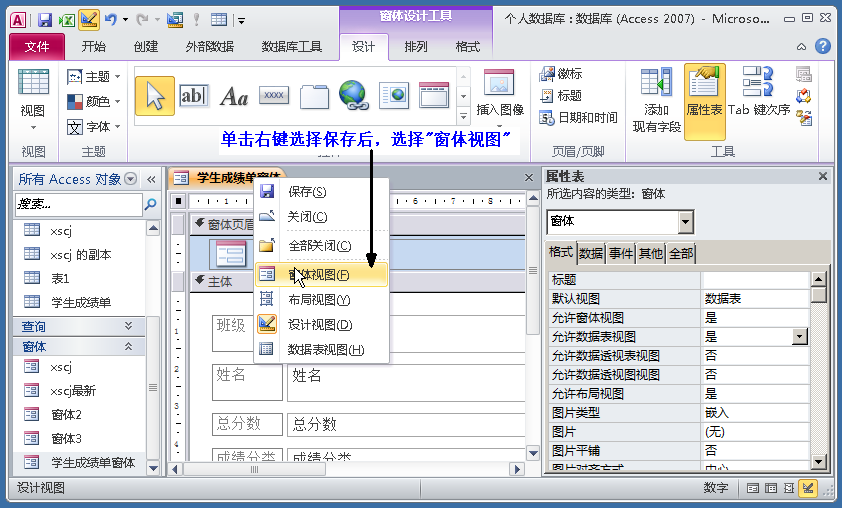842x508 pixels.
Task: Close the property sheet pane
Action: pos(823,177)
